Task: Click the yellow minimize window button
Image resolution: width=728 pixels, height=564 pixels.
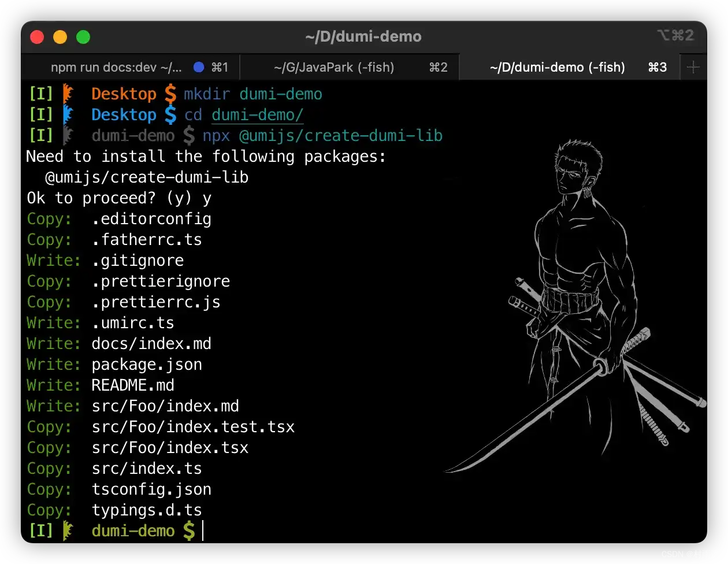Action: click(x=60, y=37)
